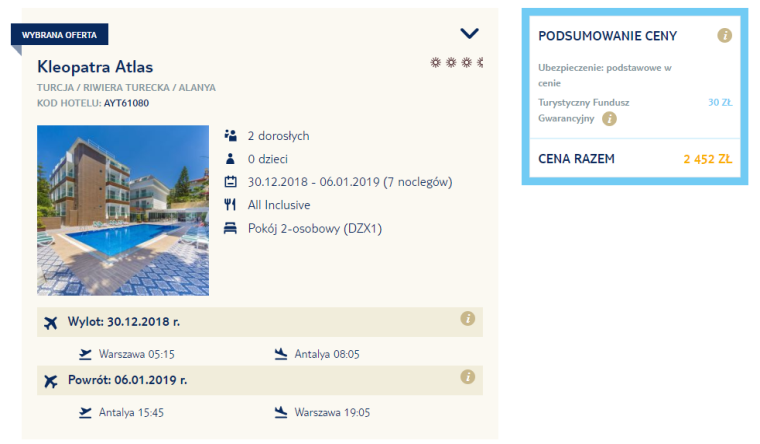Click the landing icon next to Antalya 08:05
This screenshot has height=444, width=760.
pos(281,354)
